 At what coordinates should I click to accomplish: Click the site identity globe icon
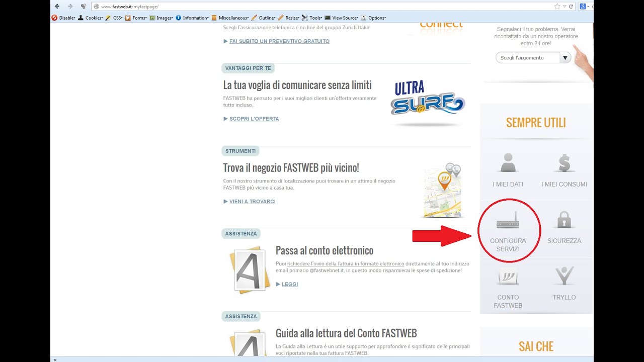coord(97,7)
